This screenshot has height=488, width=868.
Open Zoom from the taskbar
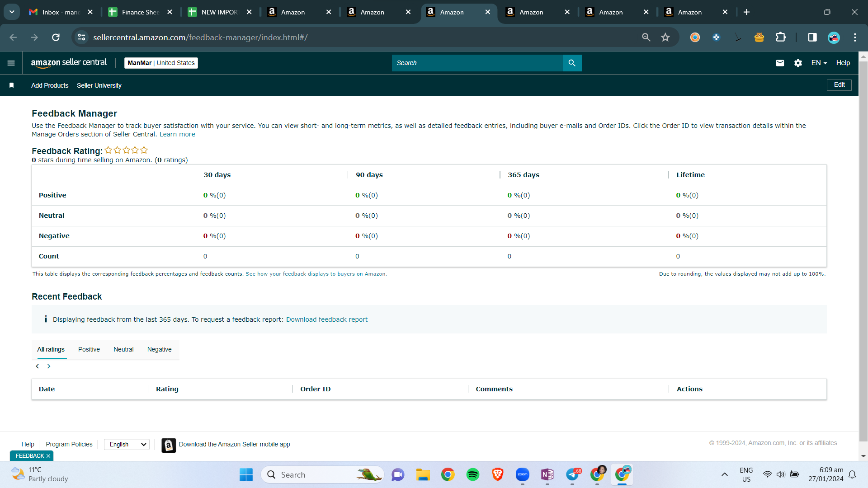pos(523,474)
